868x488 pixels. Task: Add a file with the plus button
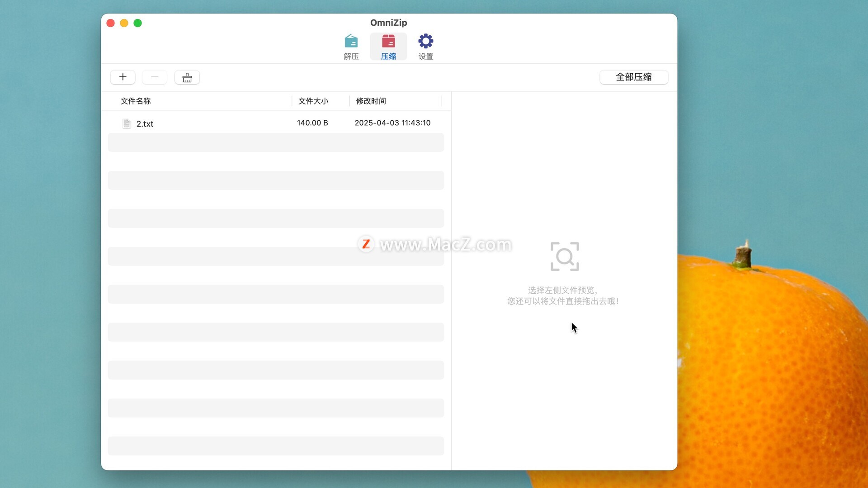pos(123,77)
